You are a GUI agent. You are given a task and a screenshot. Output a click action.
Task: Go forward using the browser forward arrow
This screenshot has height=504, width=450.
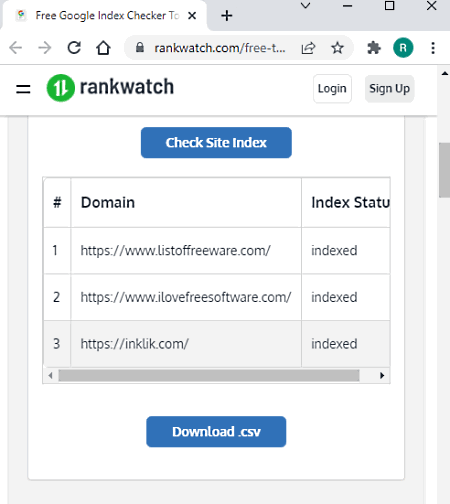click(x=45, y=48)
